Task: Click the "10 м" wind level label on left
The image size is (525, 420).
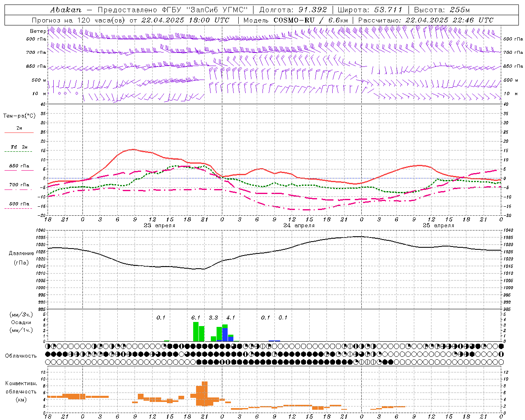Action: click(39, 94)
